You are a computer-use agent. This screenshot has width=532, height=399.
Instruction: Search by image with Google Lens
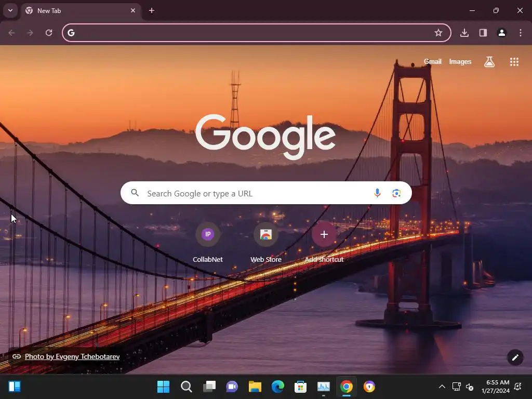396,193
